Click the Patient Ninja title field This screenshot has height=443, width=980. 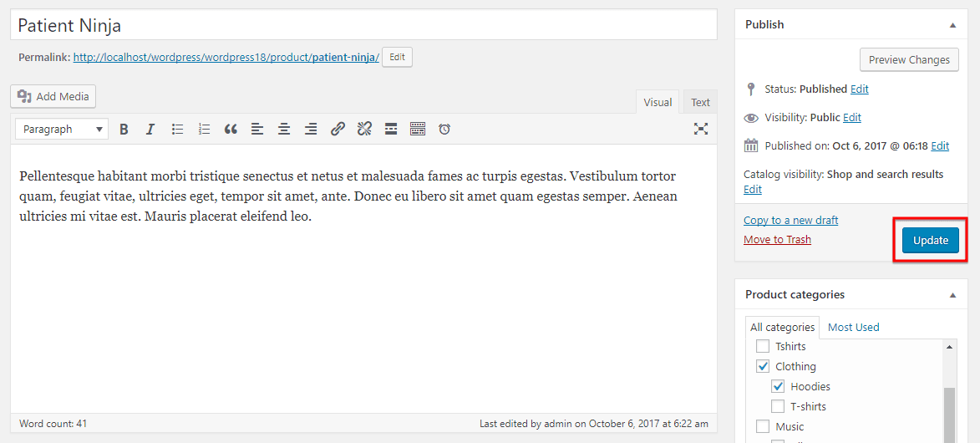(363, 25)
